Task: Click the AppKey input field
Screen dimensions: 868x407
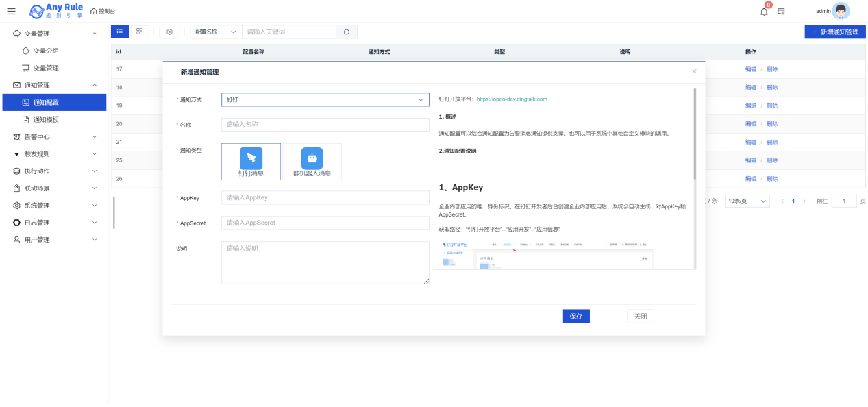Action: (325, 197)
